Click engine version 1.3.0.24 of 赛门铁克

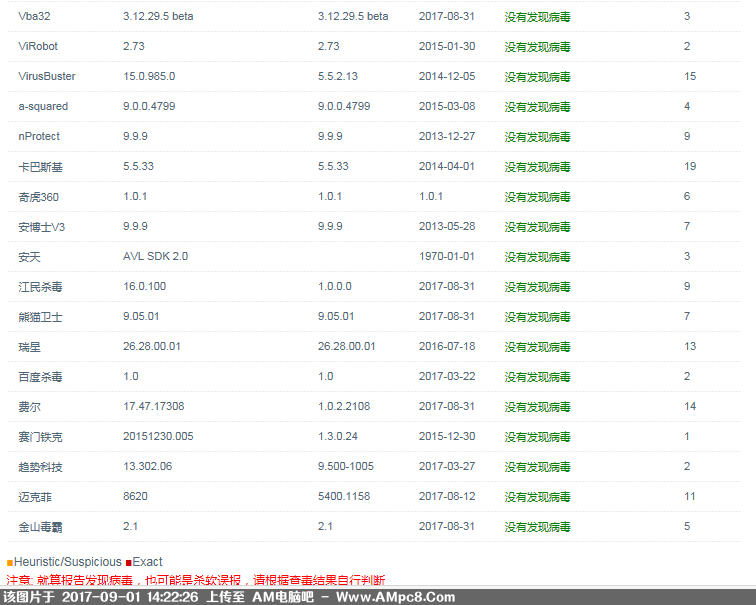tap(338, 436)
